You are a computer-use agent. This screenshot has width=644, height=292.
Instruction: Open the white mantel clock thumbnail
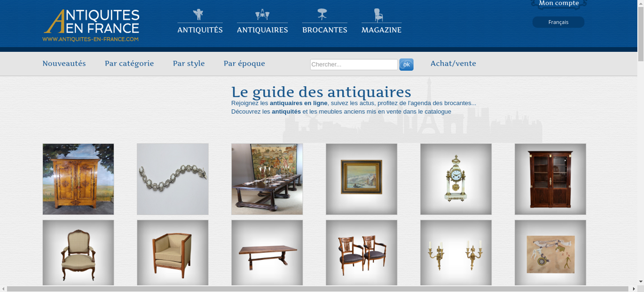click(x=456, y=179)
